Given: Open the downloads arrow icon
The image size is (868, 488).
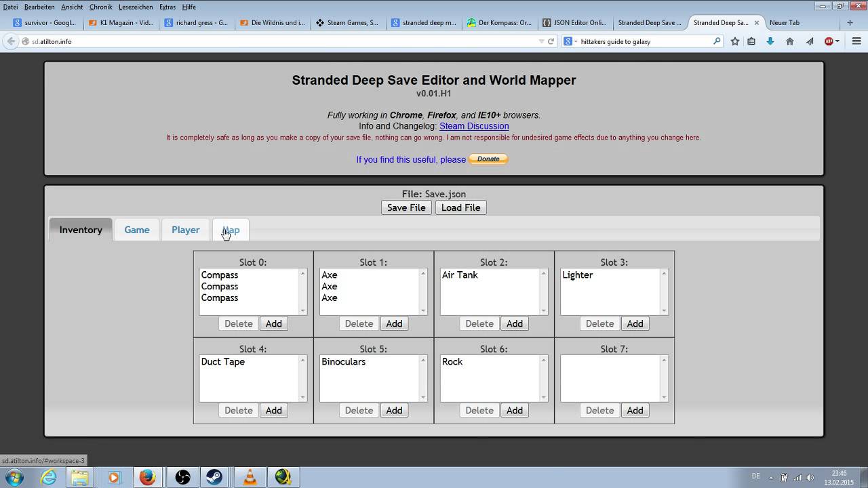Looking at the screenshot, I should click(770, 41).
